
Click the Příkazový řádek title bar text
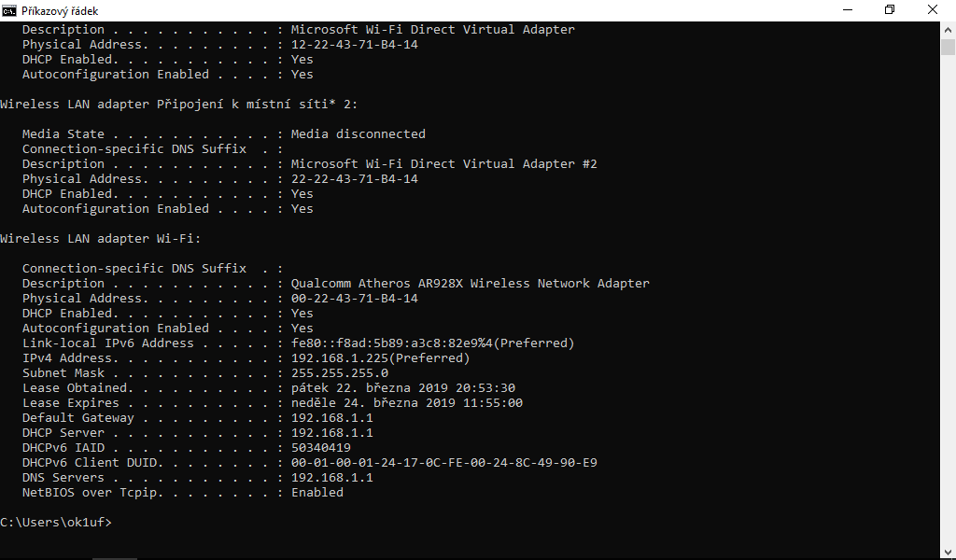click(60, 11)
